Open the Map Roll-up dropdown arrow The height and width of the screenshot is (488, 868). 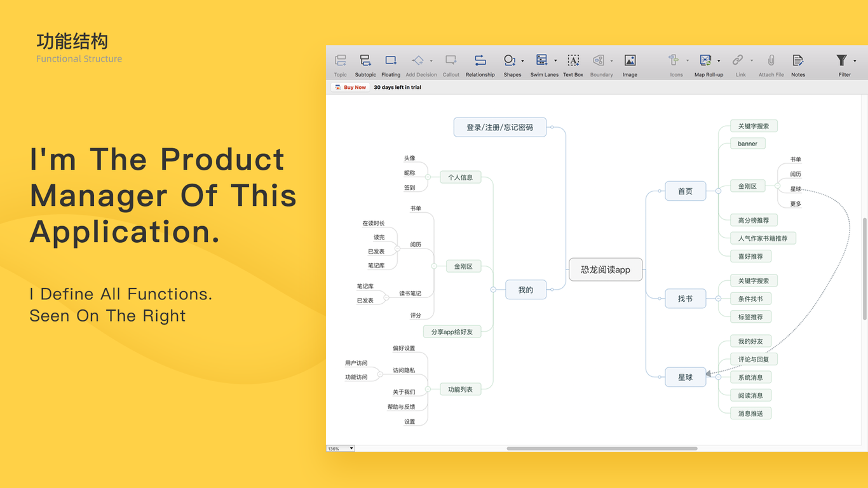pyautogui.click(x=719, y=61)
